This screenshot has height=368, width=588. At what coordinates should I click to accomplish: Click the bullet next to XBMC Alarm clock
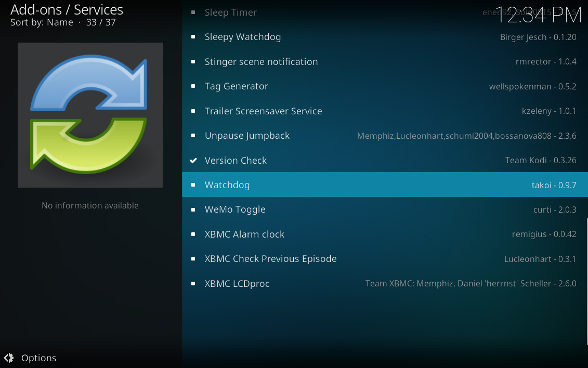(x=193, y=234)
